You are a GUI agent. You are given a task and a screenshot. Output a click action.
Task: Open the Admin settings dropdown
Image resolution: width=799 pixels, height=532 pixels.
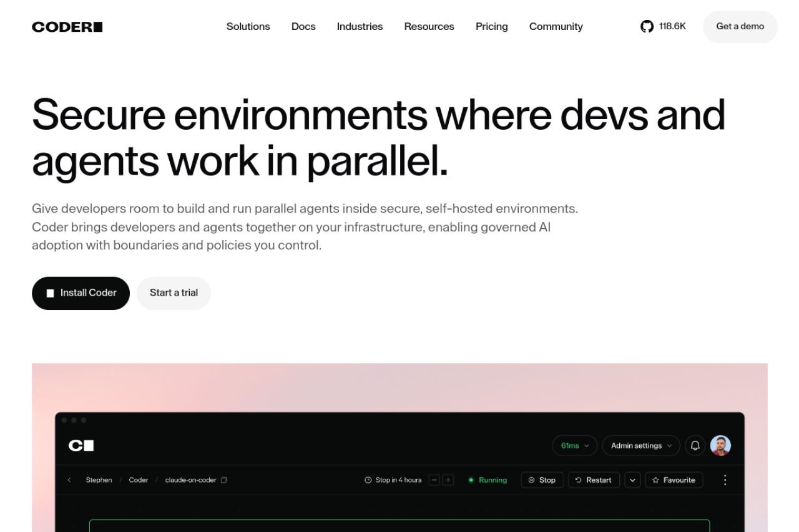pos(640,445)
